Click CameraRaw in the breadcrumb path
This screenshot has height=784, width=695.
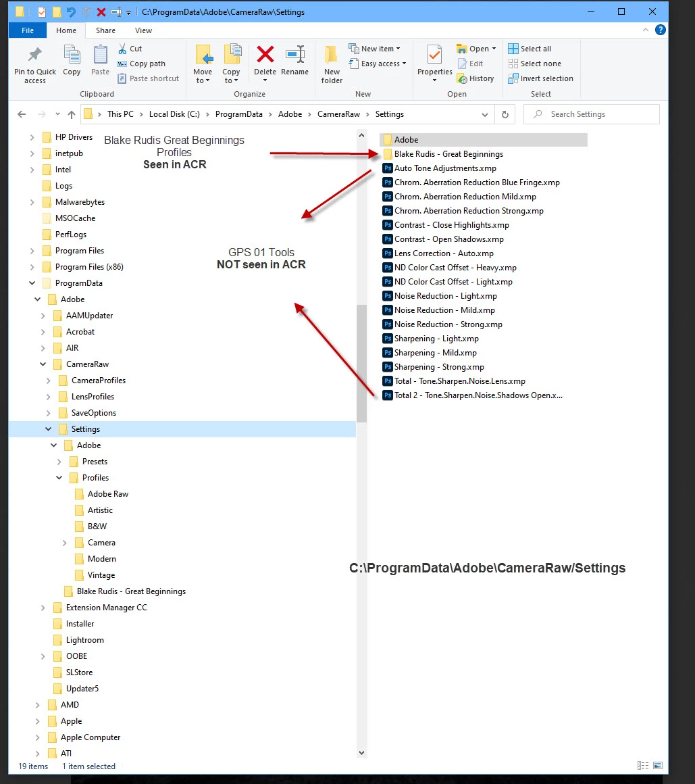pos(338,114)
